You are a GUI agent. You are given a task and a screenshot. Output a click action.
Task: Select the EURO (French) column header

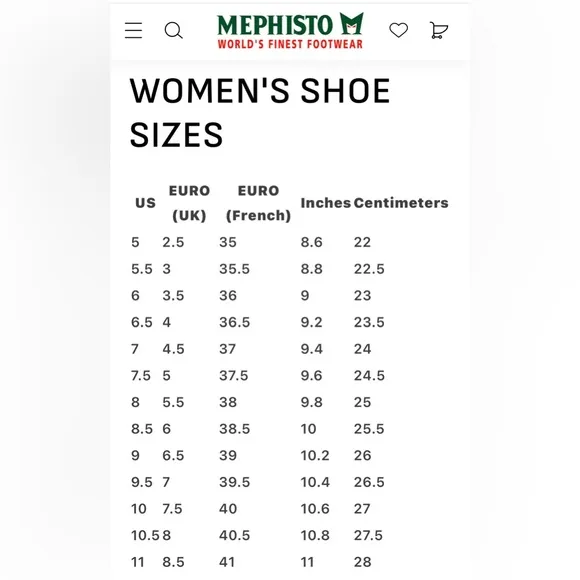coord(258,203)
